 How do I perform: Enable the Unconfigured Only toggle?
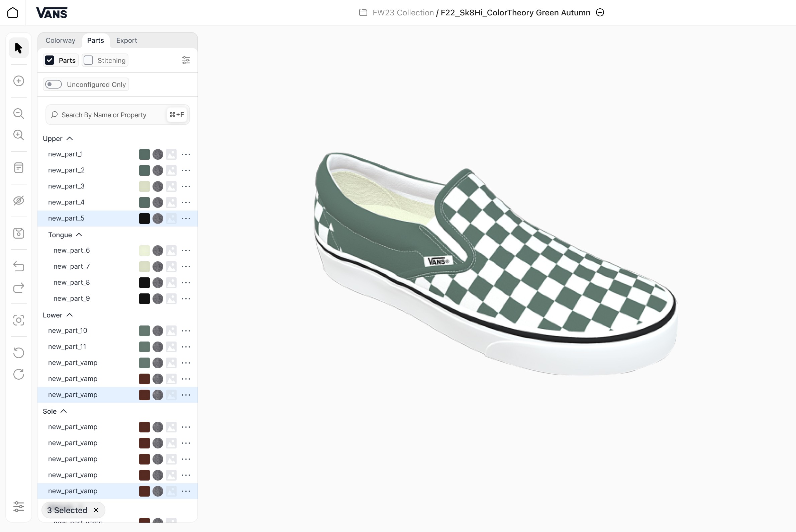click(x=54, y=85)
